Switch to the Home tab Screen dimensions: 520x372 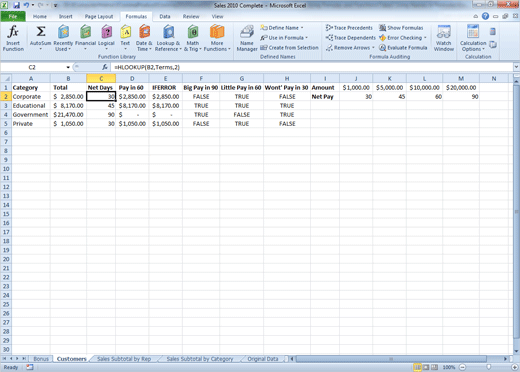click(40, 16)
